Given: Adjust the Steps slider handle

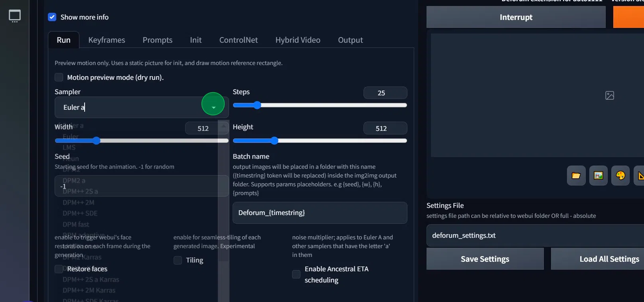Looking at the screenshot, I should (257, 105).
